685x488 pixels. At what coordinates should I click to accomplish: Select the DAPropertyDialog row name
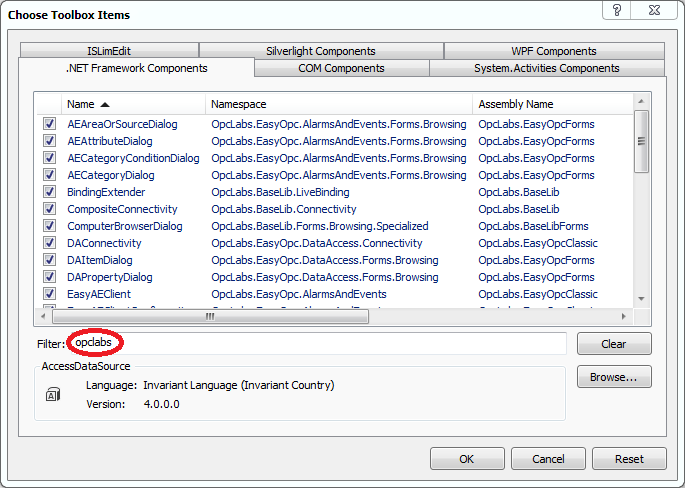(110, 277)
